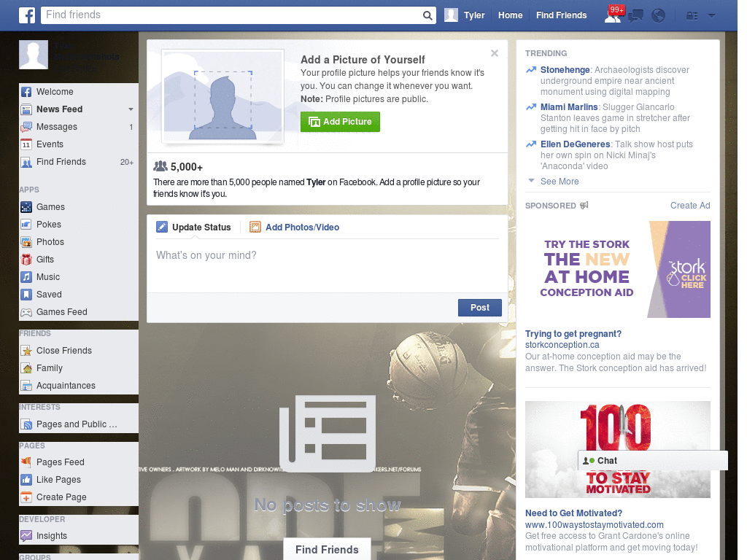This screenshot has width=747, height=560.
Task: Open Find Friends in top navigation bar
Action: [561, 15]
